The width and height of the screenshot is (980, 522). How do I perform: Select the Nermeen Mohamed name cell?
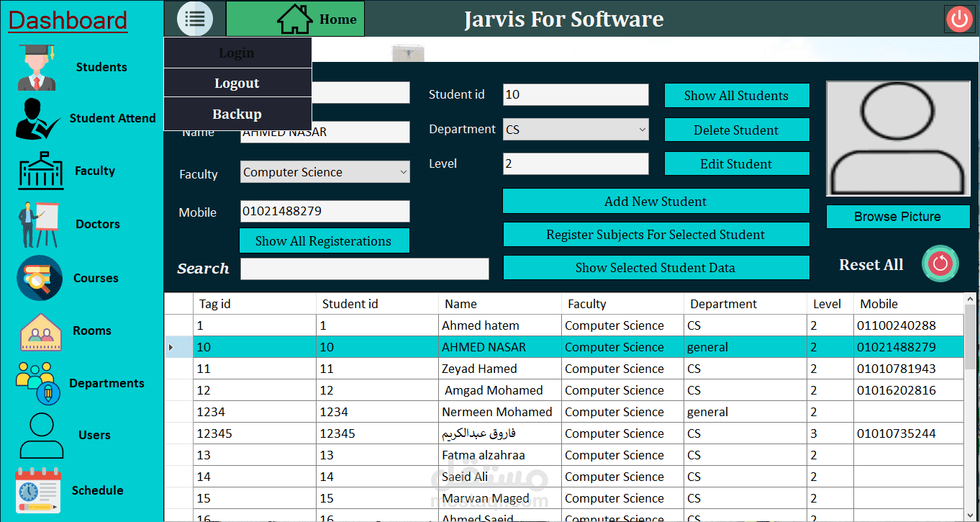tap(500, 412)
